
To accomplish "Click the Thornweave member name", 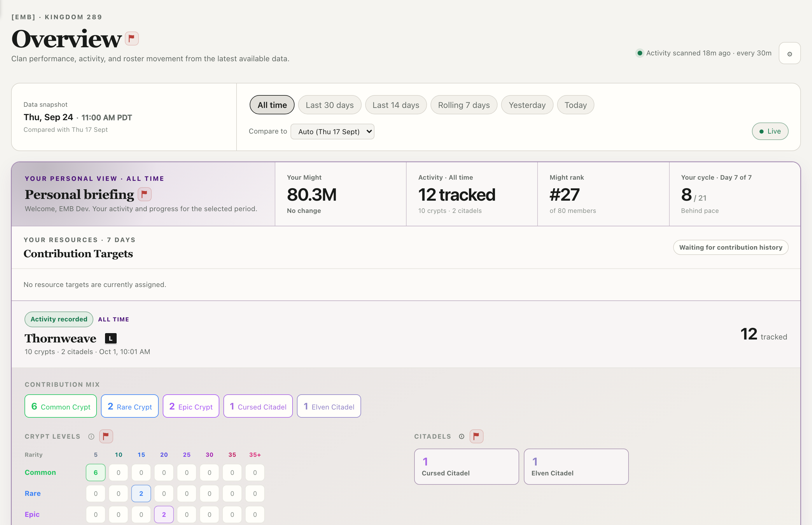I will point(60,339).
